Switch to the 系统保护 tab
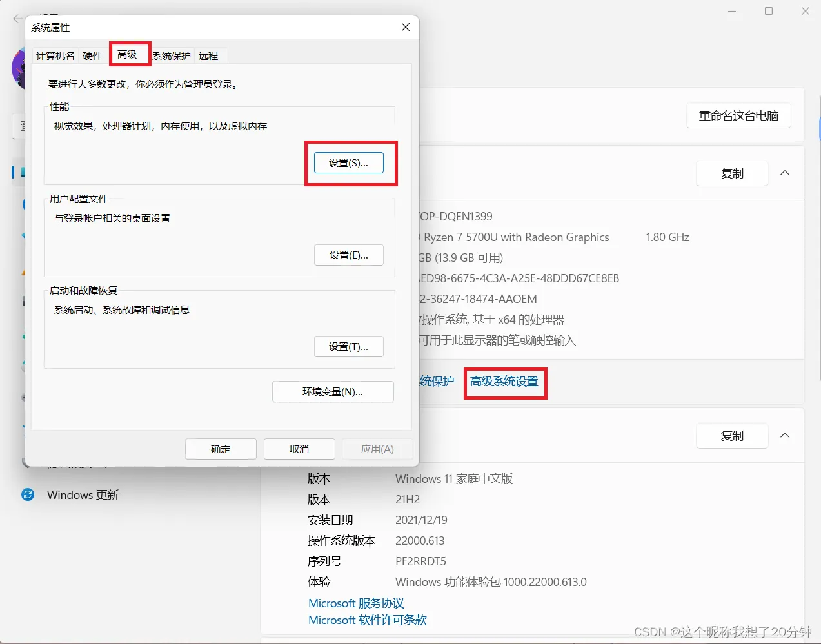This screenshot has width=821, height=644. pyautogui.click(x=172, y=55)
